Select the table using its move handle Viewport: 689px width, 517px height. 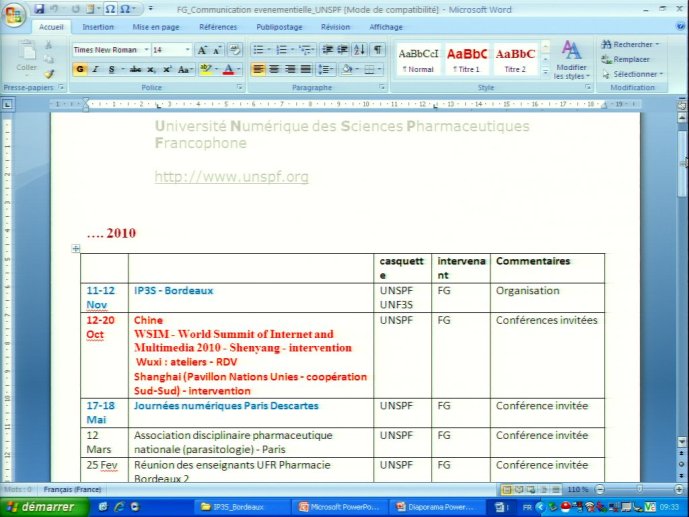(x=76, y=249)
